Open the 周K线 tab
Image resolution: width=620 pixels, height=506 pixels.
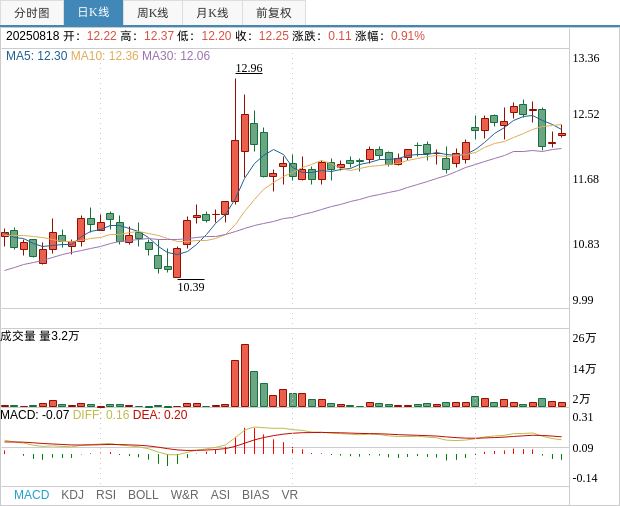tap(153, 13)
